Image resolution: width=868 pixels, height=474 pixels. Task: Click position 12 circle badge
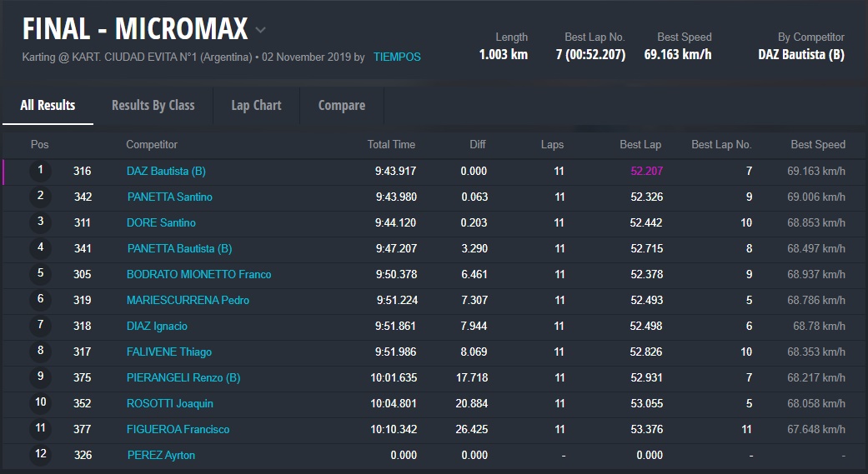click(x=40, y=455)
